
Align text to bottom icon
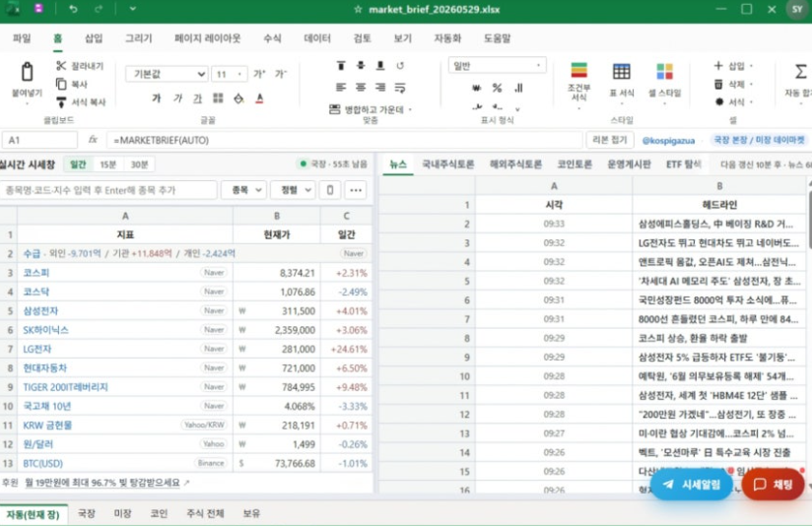pos(380,66)
